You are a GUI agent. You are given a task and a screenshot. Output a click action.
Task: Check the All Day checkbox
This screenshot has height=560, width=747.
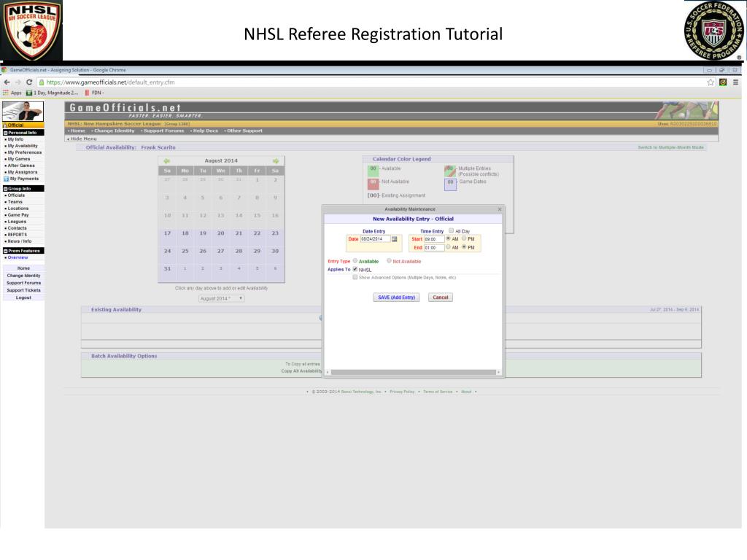point(451,230)
